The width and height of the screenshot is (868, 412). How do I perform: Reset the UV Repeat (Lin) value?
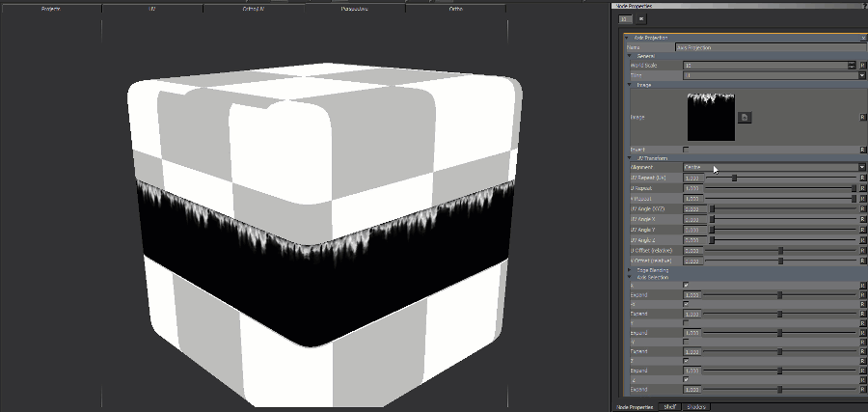pos(862,178)
